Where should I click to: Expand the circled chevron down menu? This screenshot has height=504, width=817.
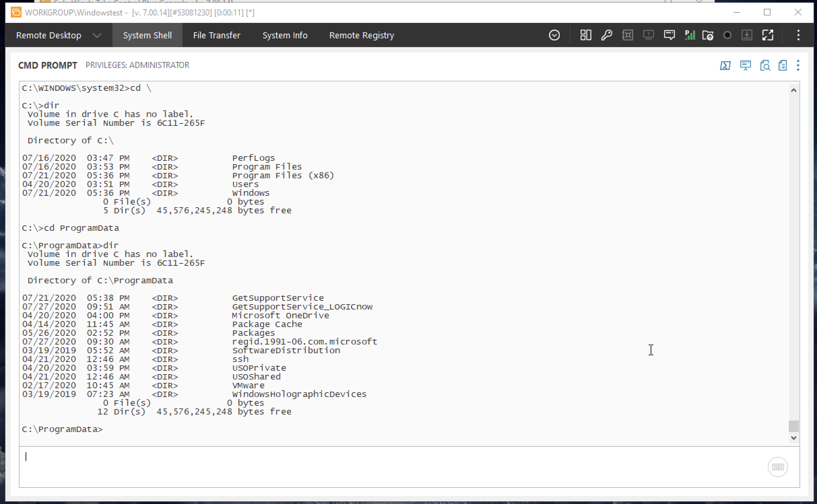coord(554,35)
